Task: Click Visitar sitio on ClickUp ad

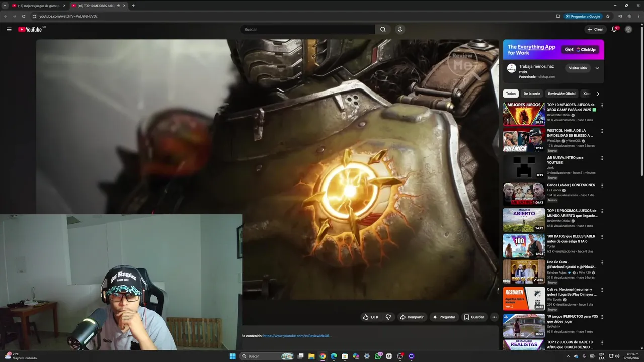Action: tap(578, 68)
